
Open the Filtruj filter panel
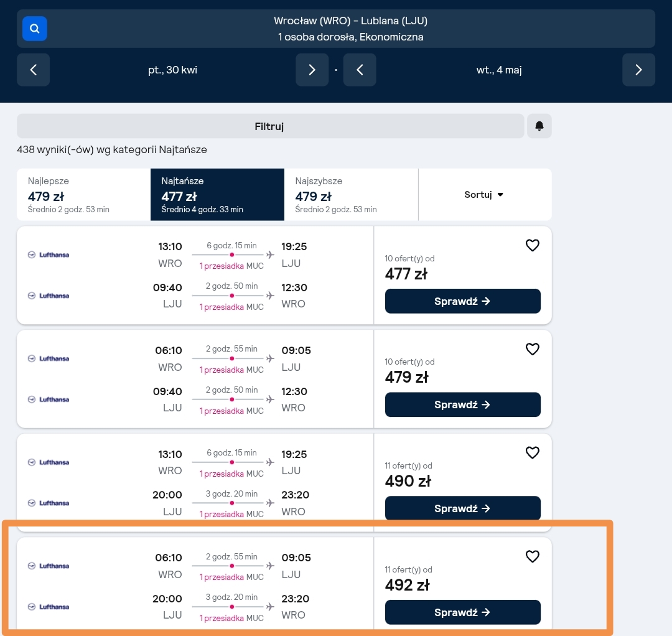pos(271,126)
